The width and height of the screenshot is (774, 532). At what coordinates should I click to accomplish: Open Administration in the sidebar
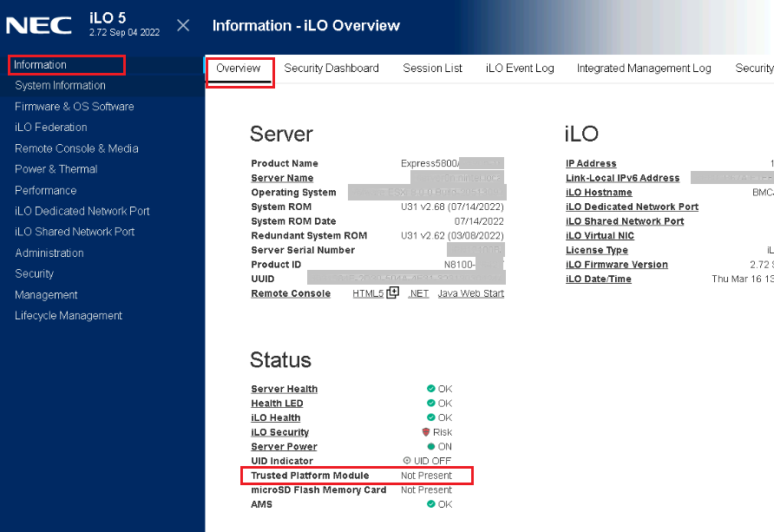click(x=49, y=253)
